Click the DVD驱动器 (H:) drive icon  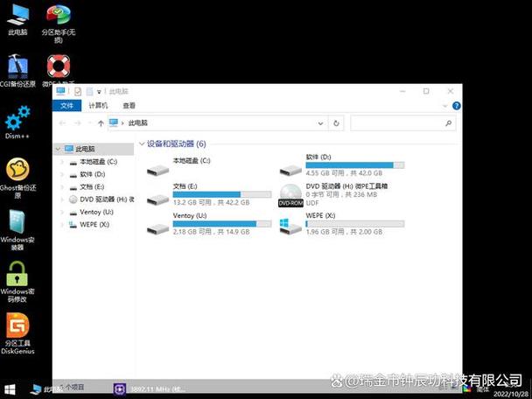coord(290,195)
